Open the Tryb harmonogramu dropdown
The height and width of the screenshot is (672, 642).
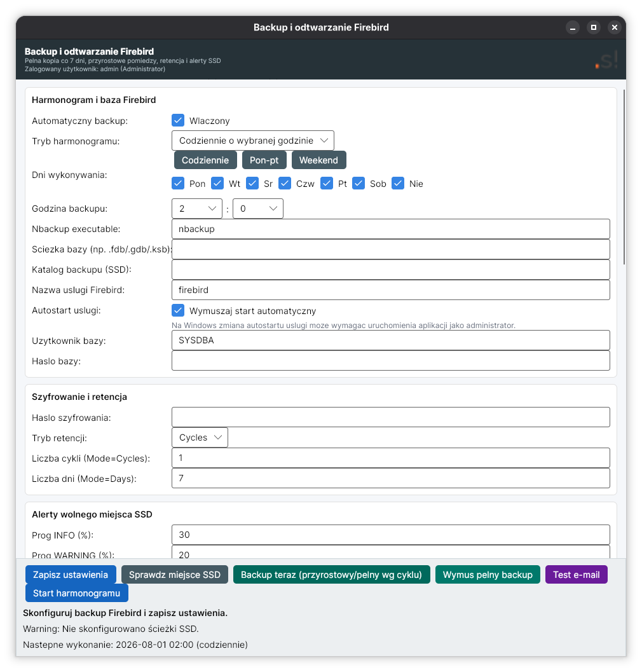pyautogui.click(x=253, y=141)
